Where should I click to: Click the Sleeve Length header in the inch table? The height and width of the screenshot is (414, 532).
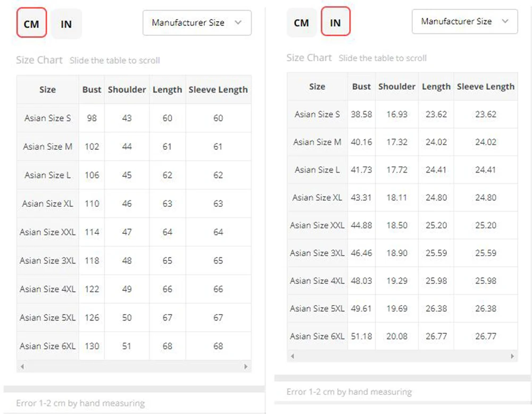(486, 87)
